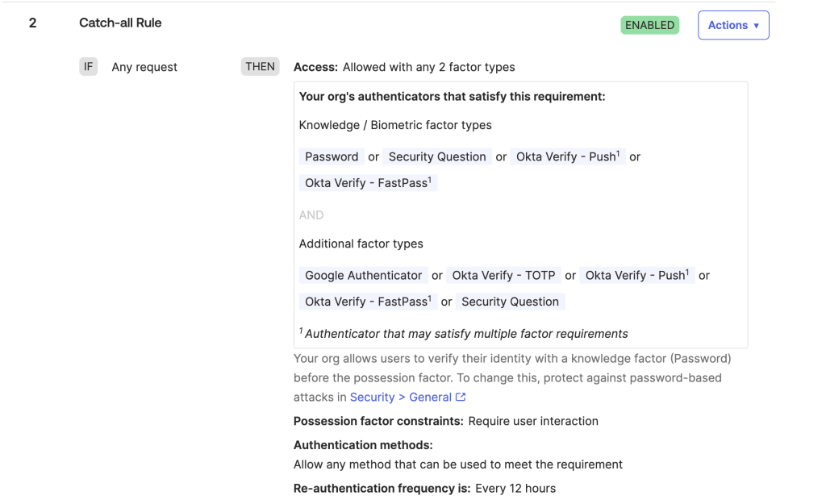The height and width of the screenshot is (504, 826).
Task: Open the Security > General link
Action: (400, 397)
